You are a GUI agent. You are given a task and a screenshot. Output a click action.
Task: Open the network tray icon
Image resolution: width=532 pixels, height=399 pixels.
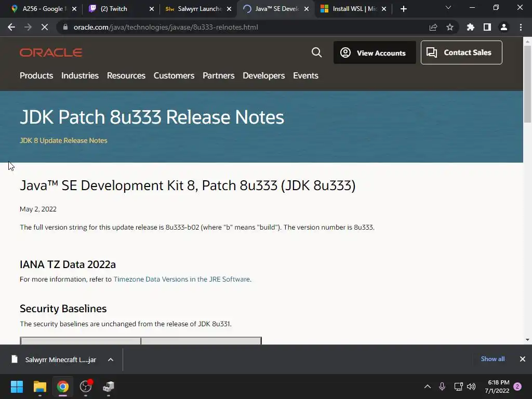click(x=458, y=387)
